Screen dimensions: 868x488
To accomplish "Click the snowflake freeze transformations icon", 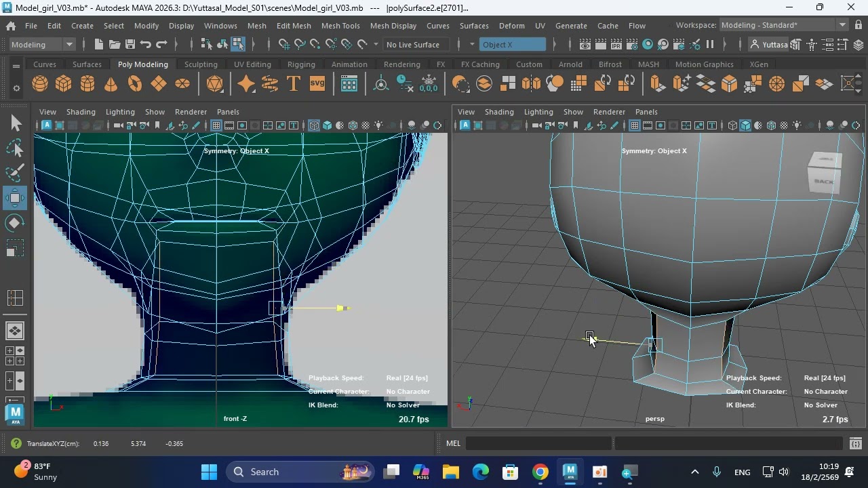I will click(429, 84).
